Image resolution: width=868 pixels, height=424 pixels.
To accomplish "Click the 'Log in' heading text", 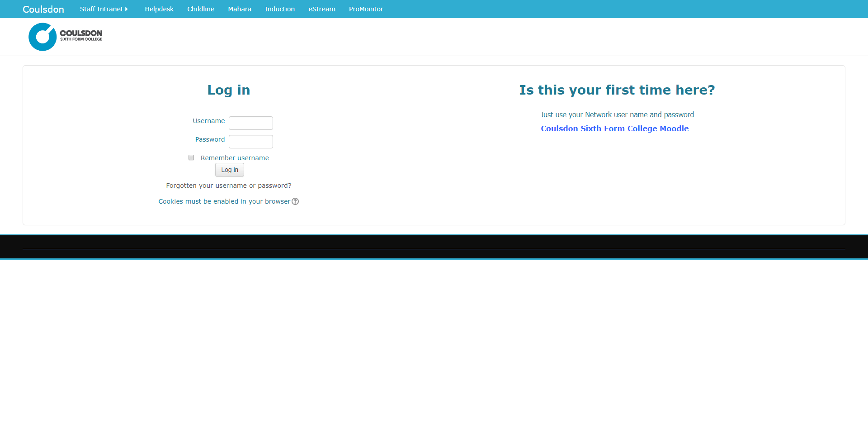I will [x=229, y=90].
